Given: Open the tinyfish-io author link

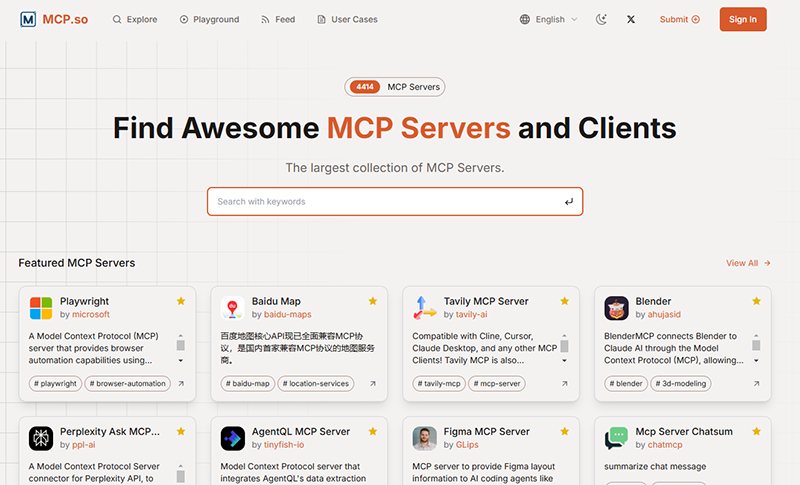Looking at the screenshot, I should click(284, 445).
